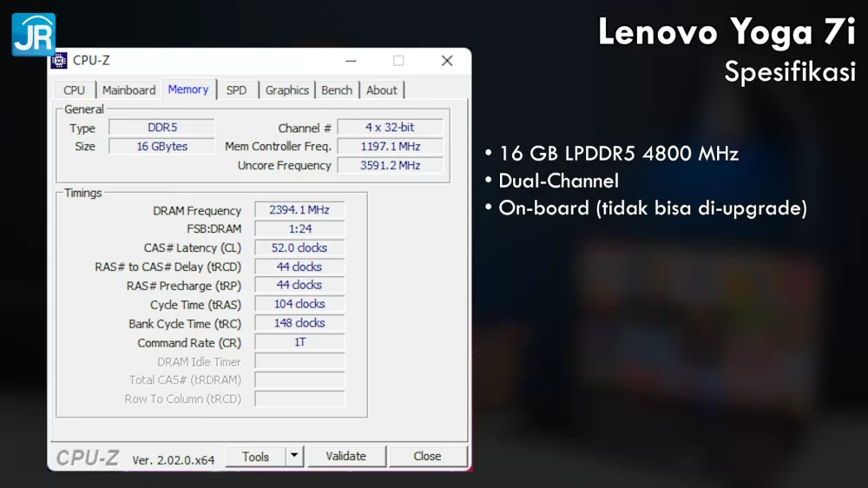Click the On-board (tidak bisa di-upgrade) bullet
The width and height of the screenshot is (868, 488).
tap(653, 208)
